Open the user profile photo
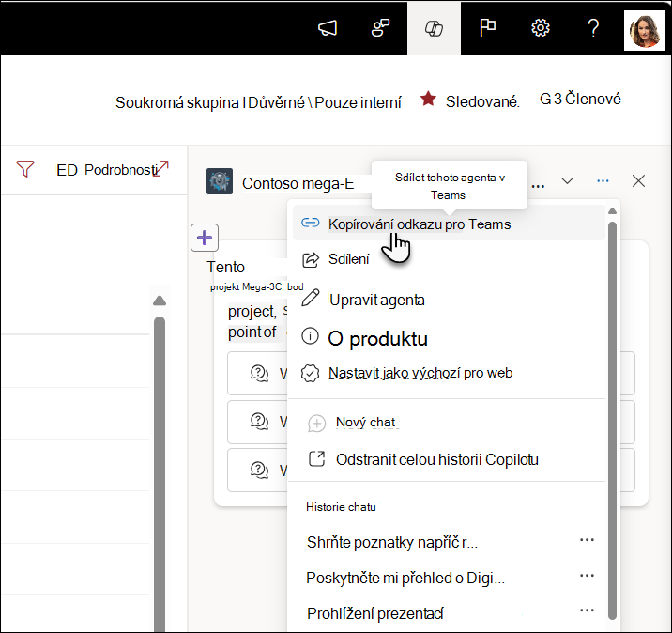Viewport: 672px width, 633px height. (x=644, y=30)
